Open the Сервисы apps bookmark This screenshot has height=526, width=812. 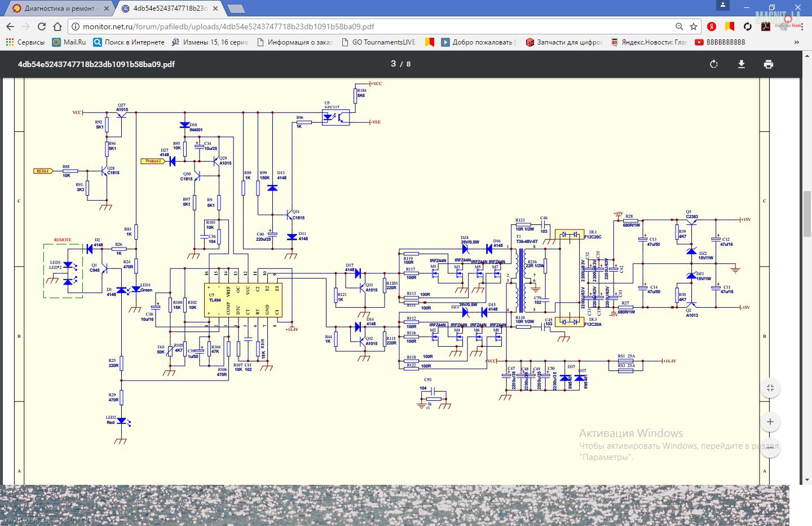click(x=25, y=42)
